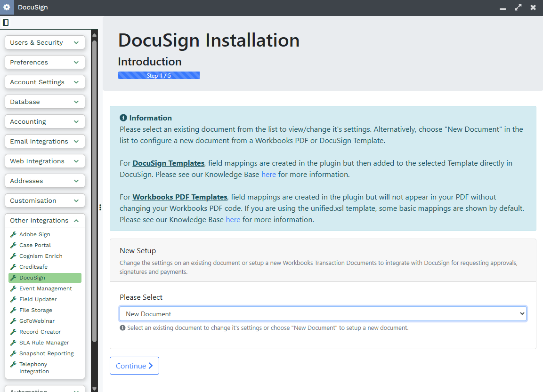Click the Record Creator wrench icon
543x392 pixels.
click(13, 331)
